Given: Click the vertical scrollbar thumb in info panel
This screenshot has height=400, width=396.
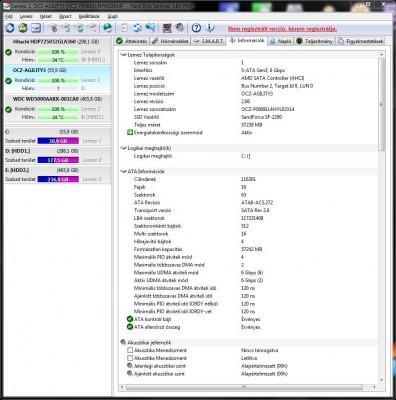Looking at the screenshot, I should click(x=382, y=104).
